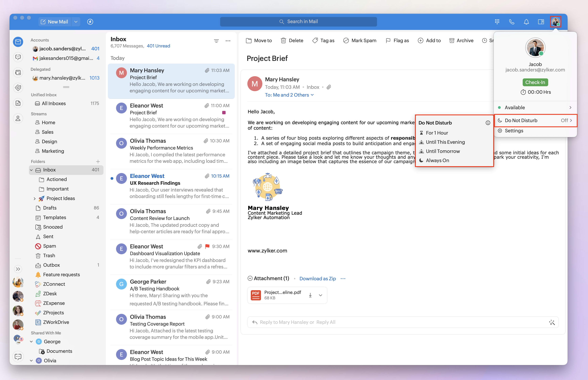The height and width of the screenshot is (380, 588).
Task: Download the Project...eline.pdf attachment
Action: (310, 295)
